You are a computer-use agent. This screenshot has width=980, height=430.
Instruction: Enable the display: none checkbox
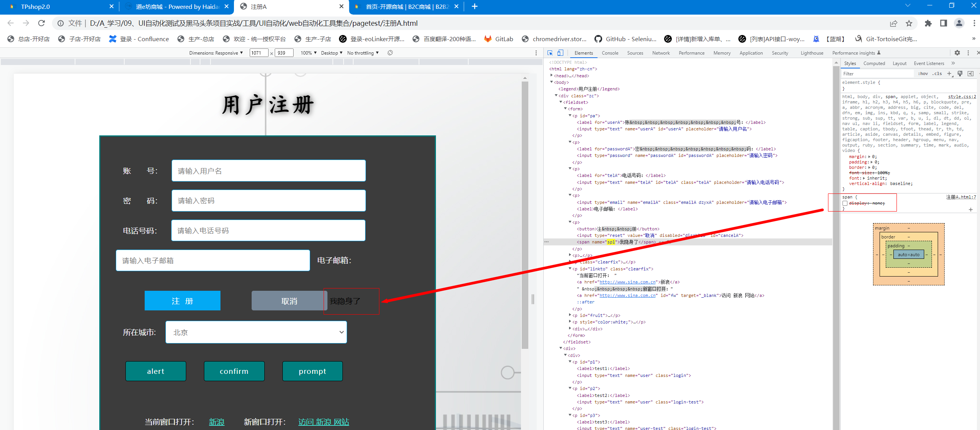click(x=845, y=203)
